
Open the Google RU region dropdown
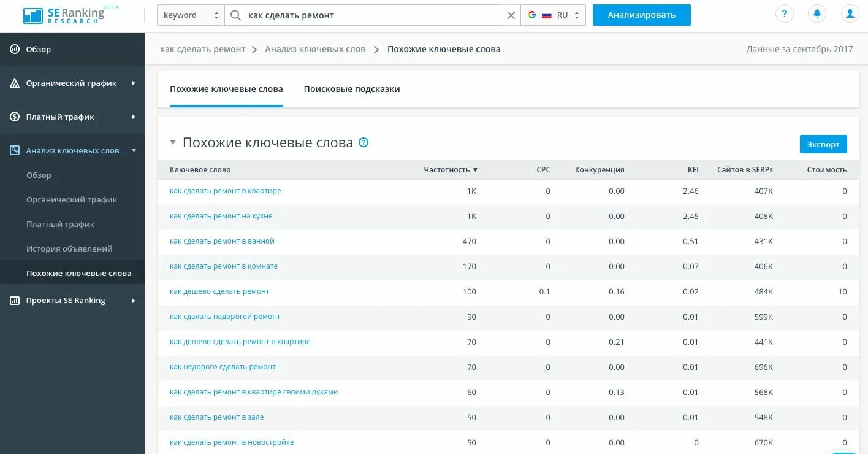(553, 15)
